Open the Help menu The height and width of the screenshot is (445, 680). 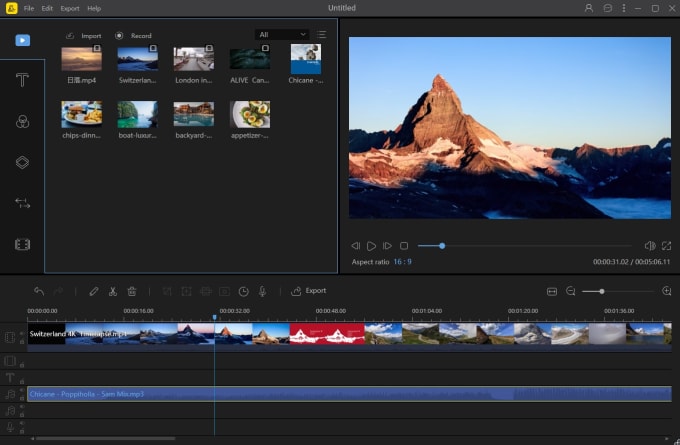pyautogui.click(x=94, y=8)
